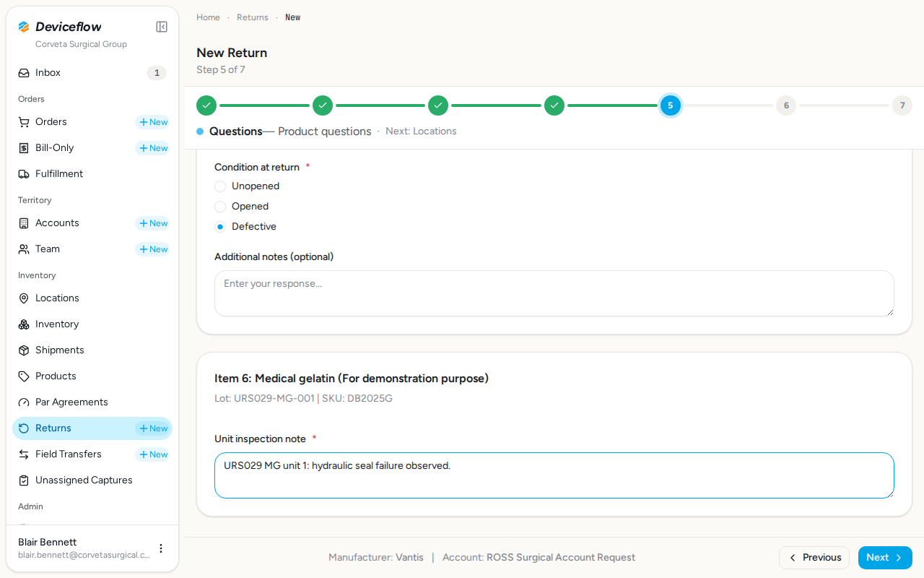
Task: Click the step 5 progress indicator
Action: click(x=671, y=105)
